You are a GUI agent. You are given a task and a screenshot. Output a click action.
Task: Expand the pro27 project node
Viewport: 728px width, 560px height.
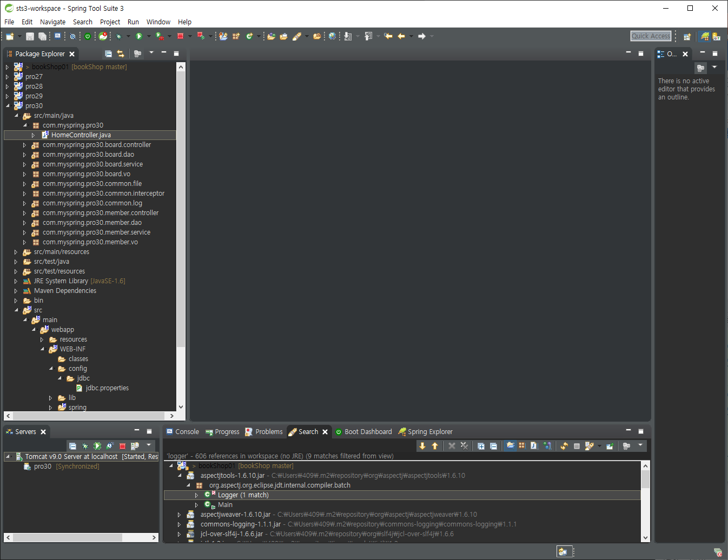pos(8,77)
